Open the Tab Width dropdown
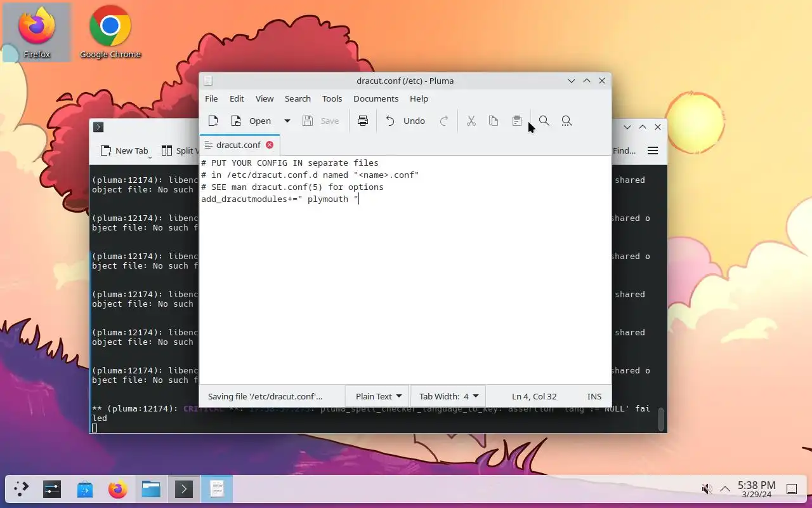812x508 pixels. [448, 396]
